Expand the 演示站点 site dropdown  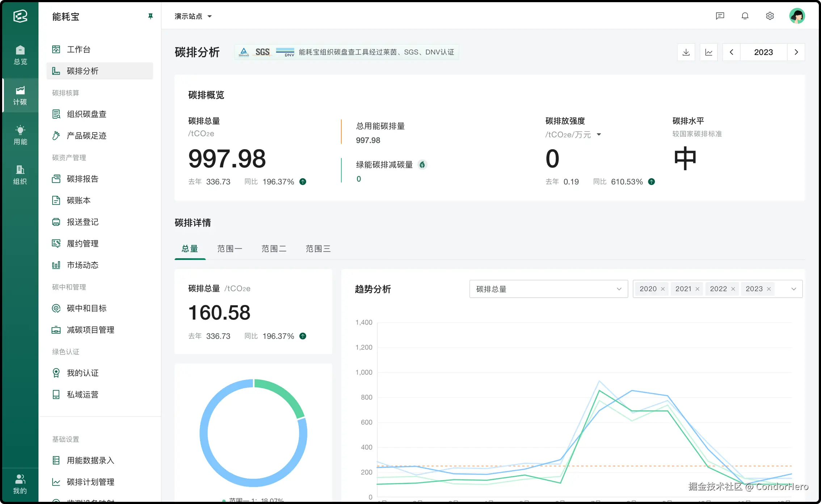pyautogui.click(x=193, y=16)
